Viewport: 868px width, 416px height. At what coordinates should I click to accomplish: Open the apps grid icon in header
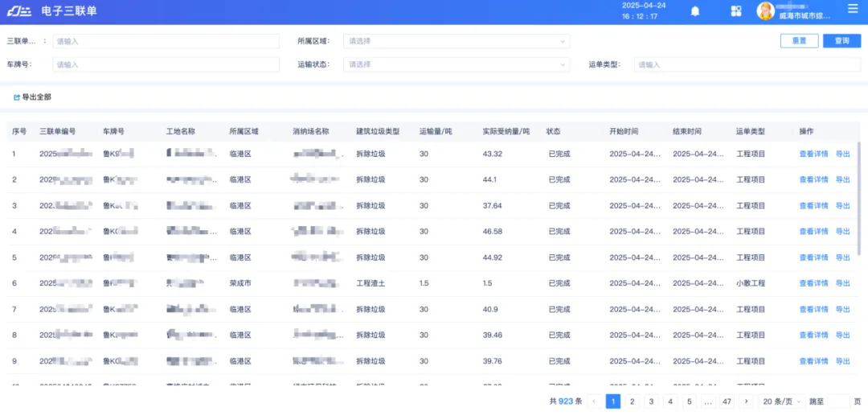(735, 10)
